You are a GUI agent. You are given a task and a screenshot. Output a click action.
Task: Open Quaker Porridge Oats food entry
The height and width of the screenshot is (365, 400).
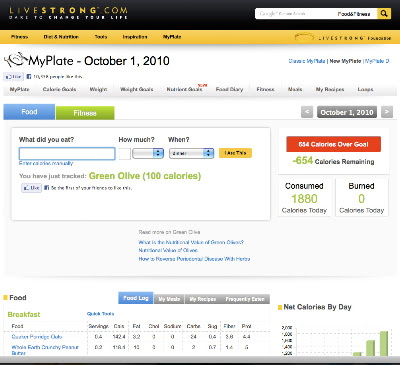(x=37, y=337)
